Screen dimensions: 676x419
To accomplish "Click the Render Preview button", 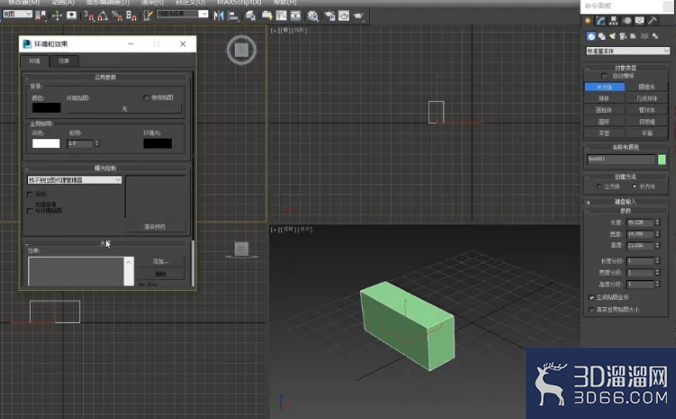I will point(155,226).
